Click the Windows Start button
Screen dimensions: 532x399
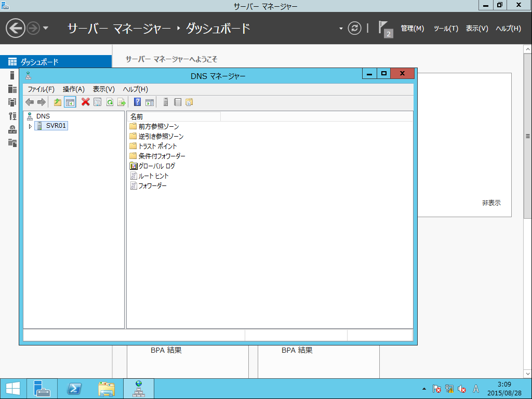13,389
